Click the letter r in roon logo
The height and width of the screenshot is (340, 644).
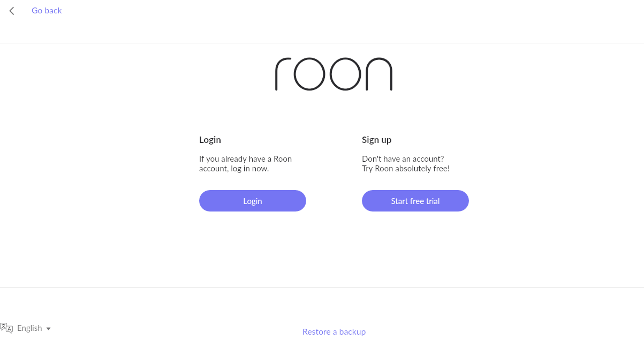(x=283, y=74)
